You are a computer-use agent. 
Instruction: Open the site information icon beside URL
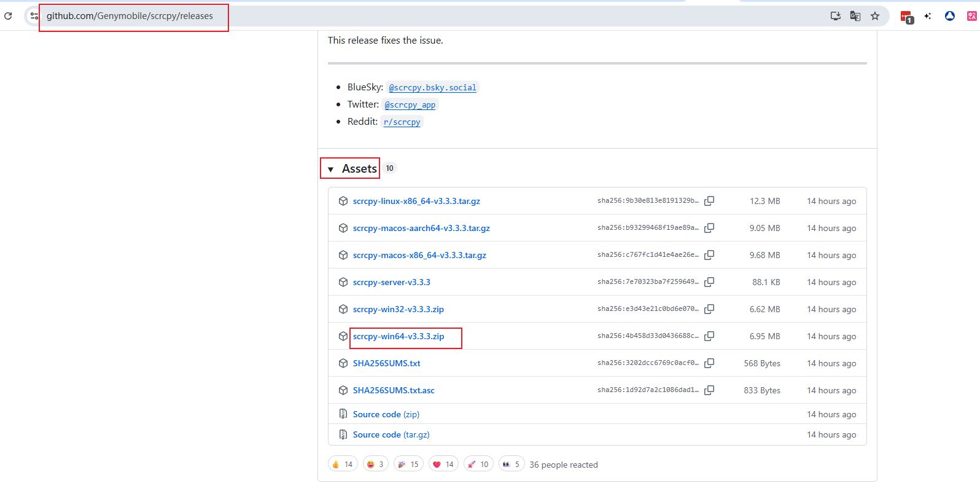coord(34,16)
